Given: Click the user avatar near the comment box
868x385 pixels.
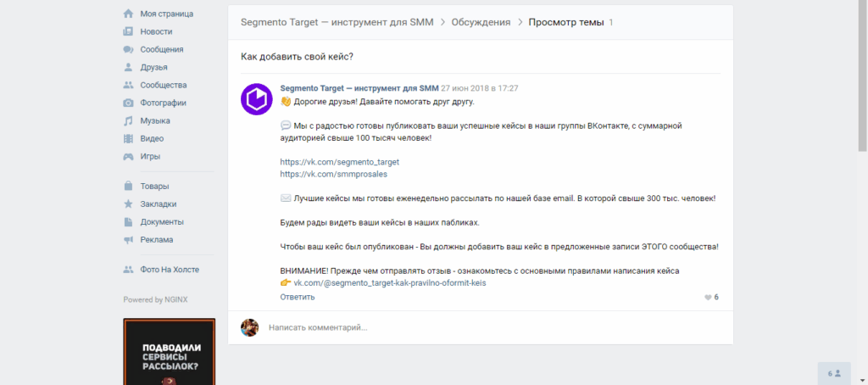Looking at the screenshot, I should [x=250, y=327].
